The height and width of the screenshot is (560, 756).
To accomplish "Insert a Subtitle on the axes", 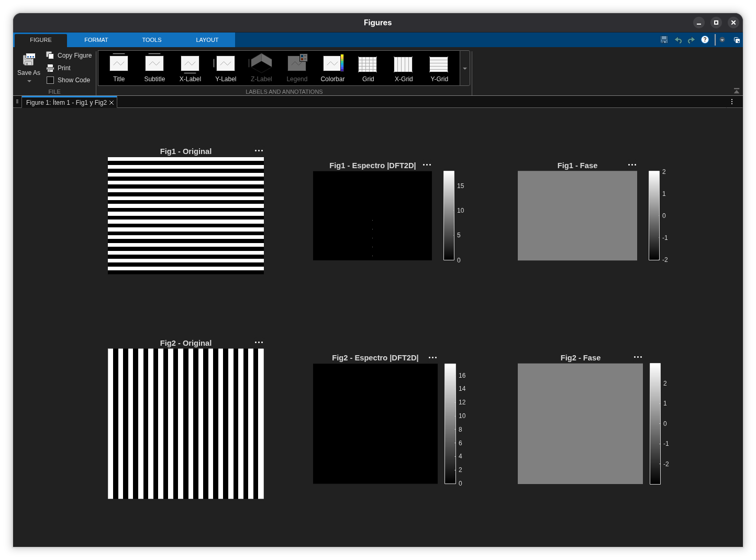I will pos(154,68).
